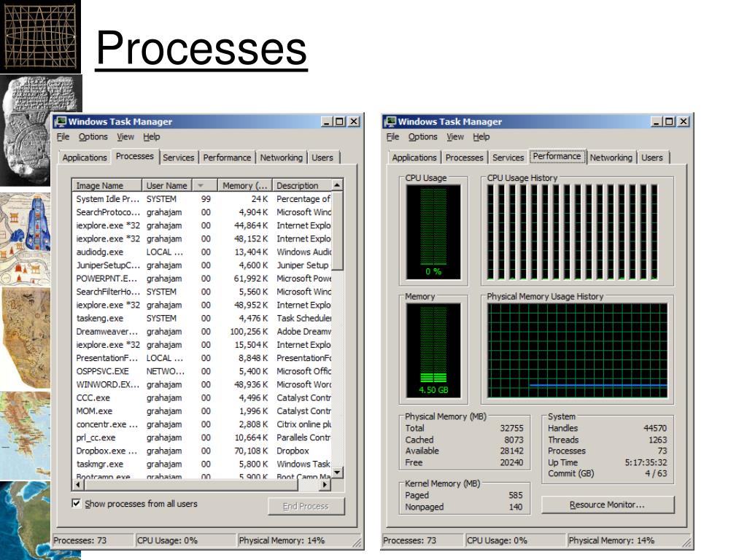Click iexplore.exe row with 15,504 K memory

pos(202,345)
